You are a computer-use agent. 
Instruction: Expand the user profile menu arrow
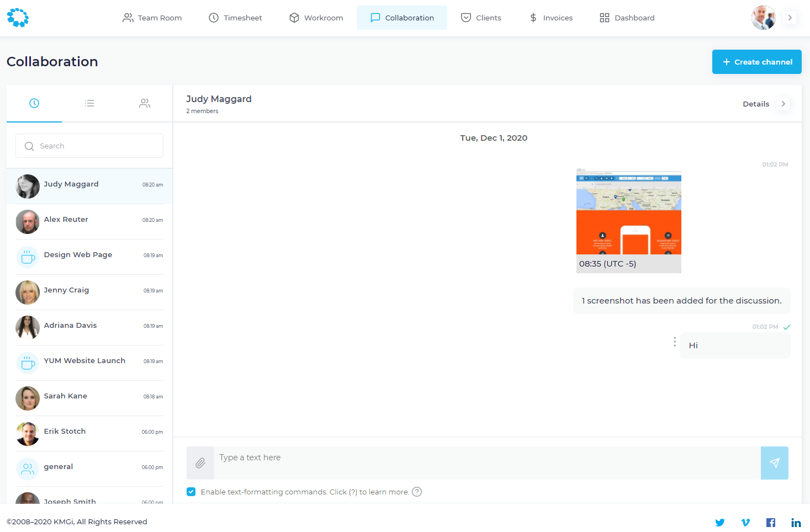click(790, 18)
